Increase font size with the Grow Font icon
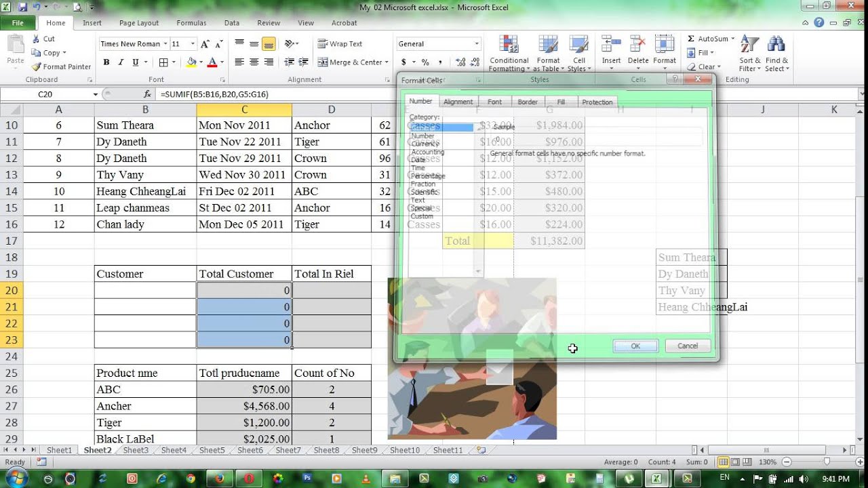Screen dimensions: 868x488 click(x=206, y=44)
